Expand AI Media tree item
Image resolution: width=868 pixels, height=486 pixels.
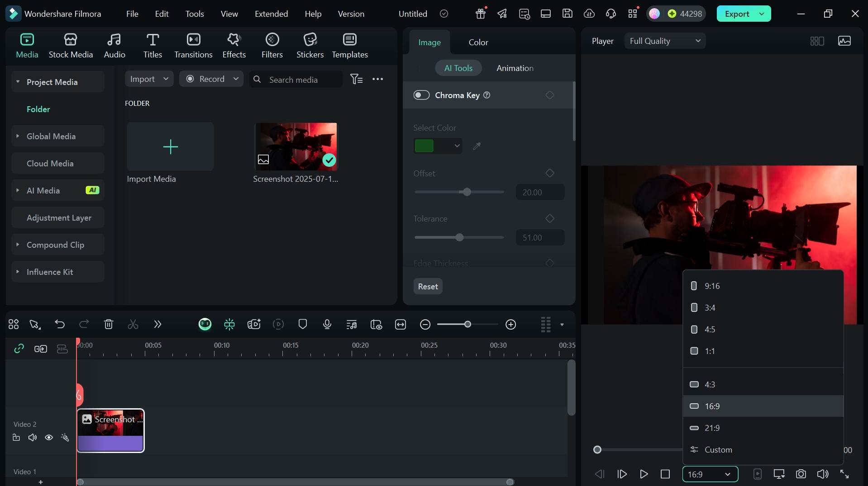pos(18,190)
